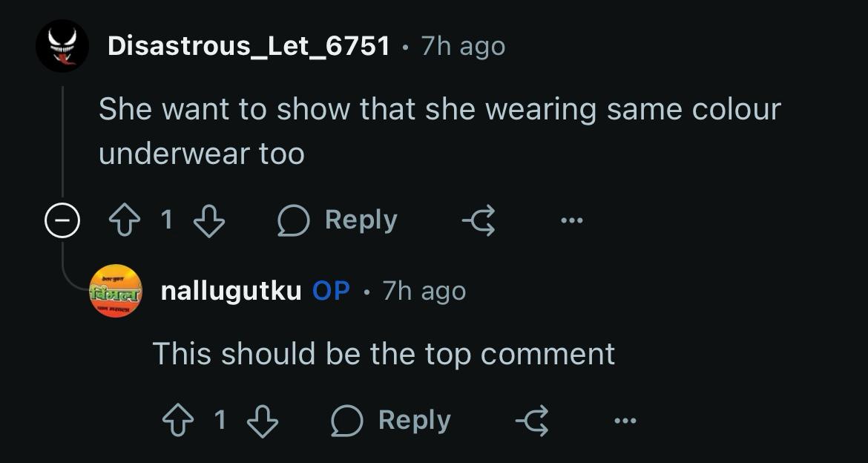Visit the nallugutku user profile
This screenshot has width=868, height=463.
(231, 292)
